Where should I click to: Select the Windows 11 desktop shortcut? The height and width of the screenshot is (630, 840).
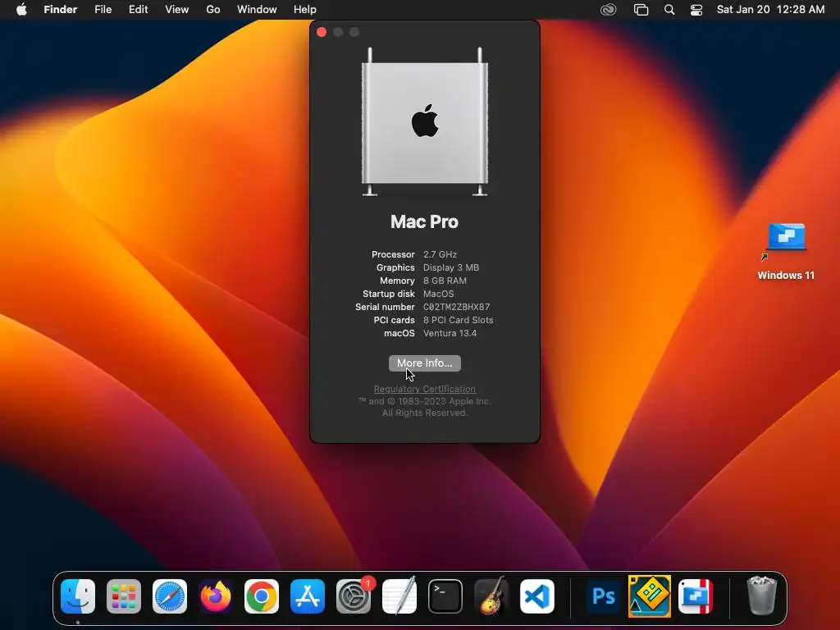pyautogui.click(x=786, y=251)
